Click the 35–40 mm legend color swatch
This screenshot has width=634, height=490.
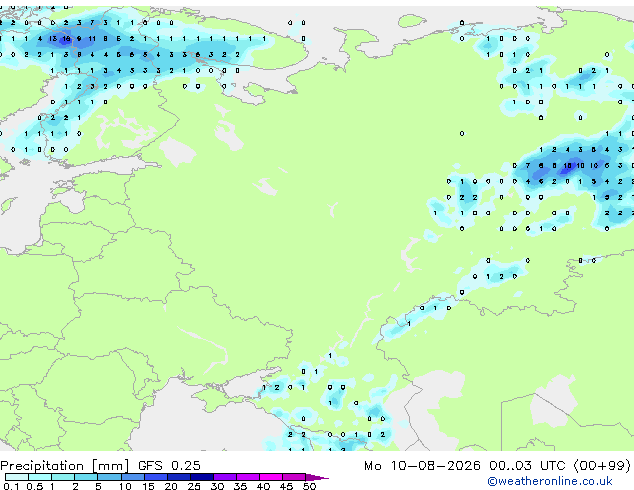pos(247,477)
